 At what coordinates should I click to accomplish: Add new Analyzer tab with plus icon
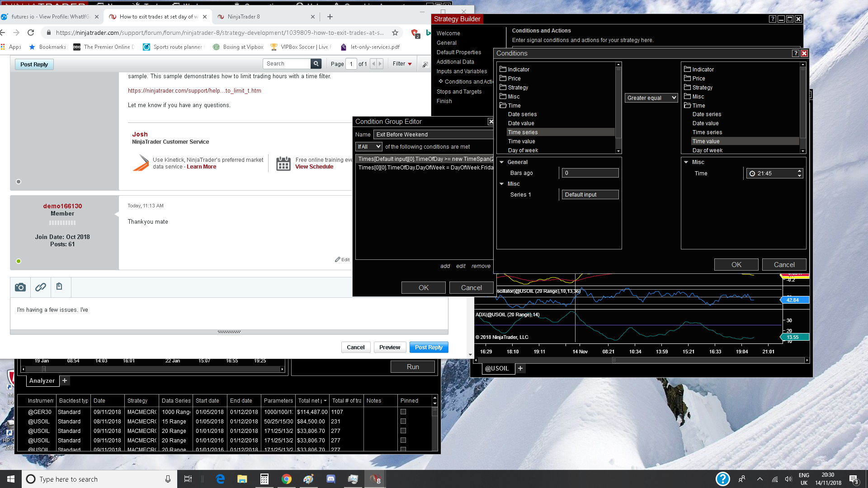[65, 380]
